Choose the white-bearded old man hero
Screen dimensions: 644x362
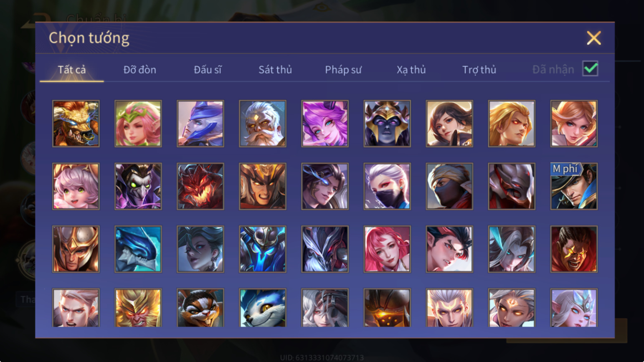point(263,124)
